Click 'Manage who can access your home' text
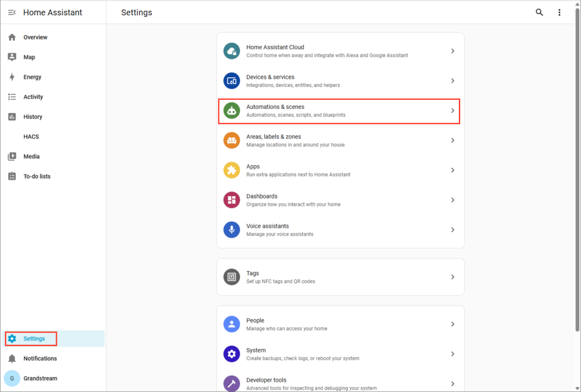581x392 pixels. 287,328
